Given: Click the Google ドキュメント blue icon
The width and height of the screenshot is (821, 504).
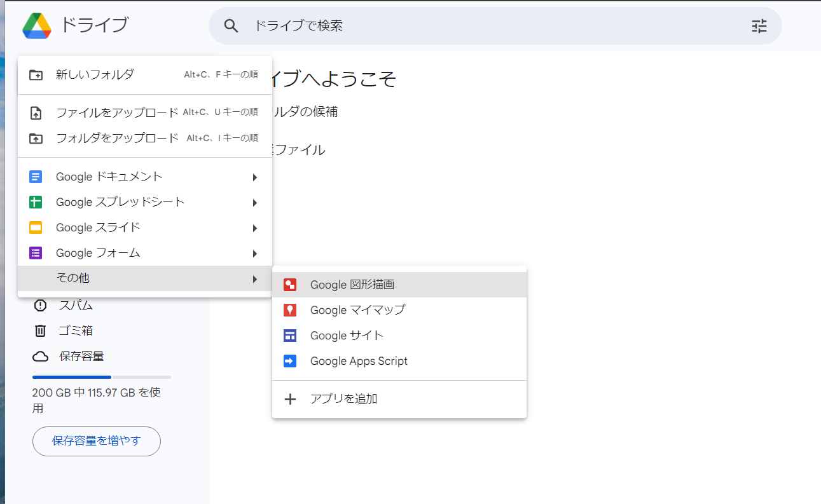Looking at the screenshot, I should (36, 177).
